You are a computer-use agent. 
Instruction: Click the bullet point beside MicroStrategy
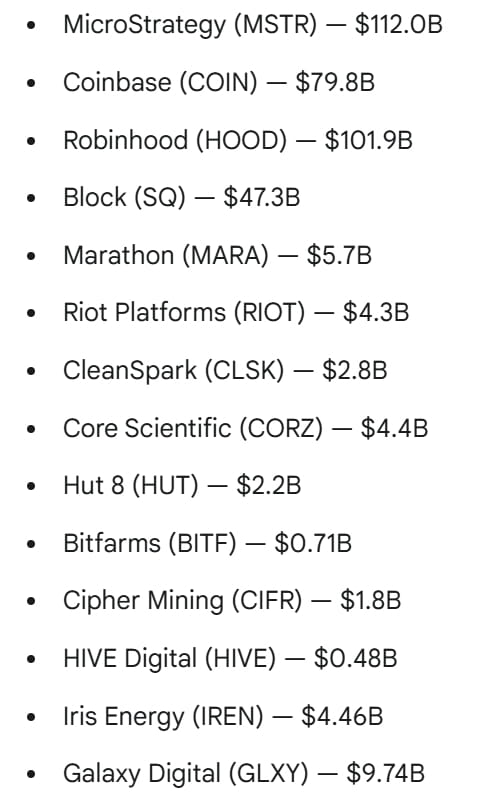(31, 25)
